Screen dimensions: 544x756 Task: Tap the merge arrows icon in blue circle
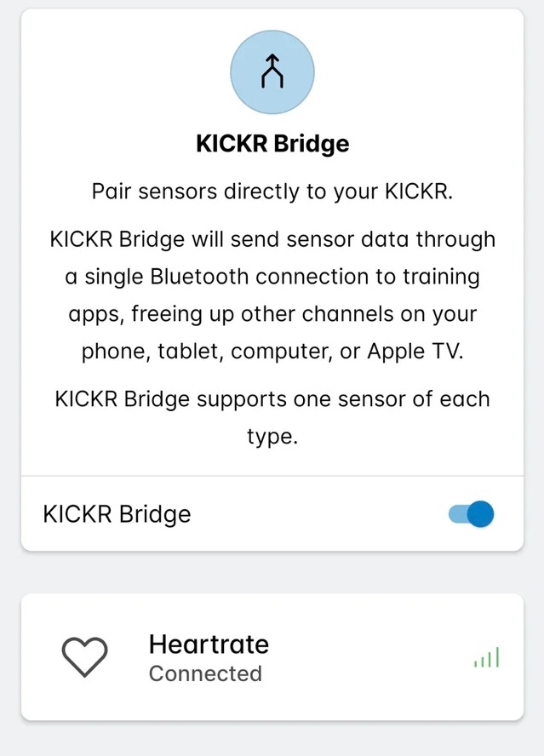[272, 72]
